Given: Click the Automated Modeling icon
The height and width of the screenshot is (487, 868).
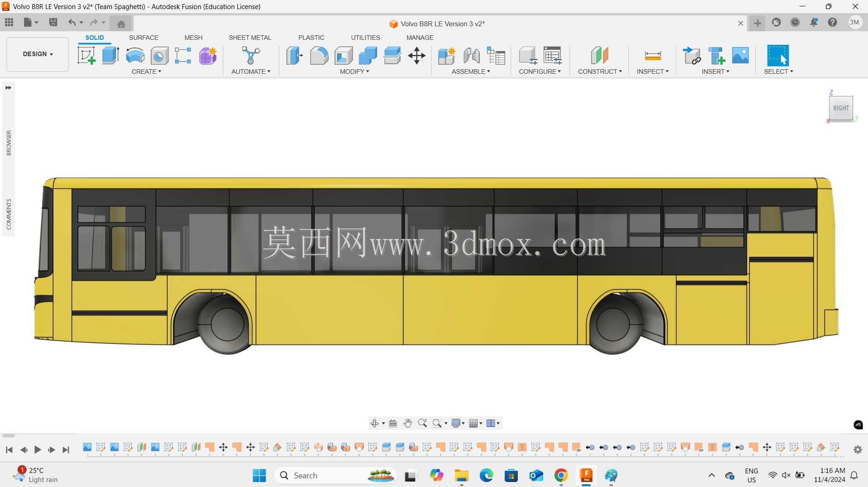Looking at the screenshot, I should pyautogui.click(x=251, y=56).
